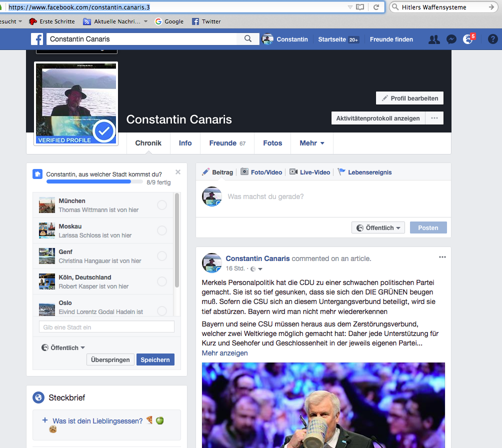The width and height of the screenshot is (502, 448).
Task: Click the Hitlers Waffensysteme browser search field
Action: pyautogui.click(x=443, y=7)
